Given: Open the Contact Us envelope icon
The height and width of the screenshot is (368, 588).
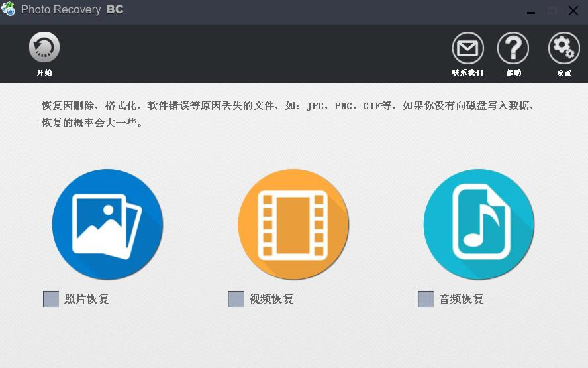Looking at the screenshot, I should tap(467, 48).
